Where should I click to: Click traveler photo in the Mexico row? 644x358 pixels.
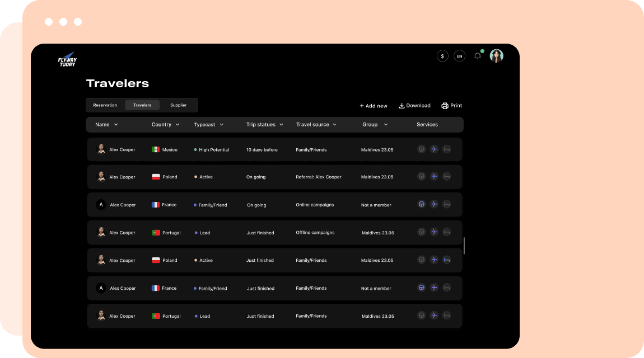[101, 149]
